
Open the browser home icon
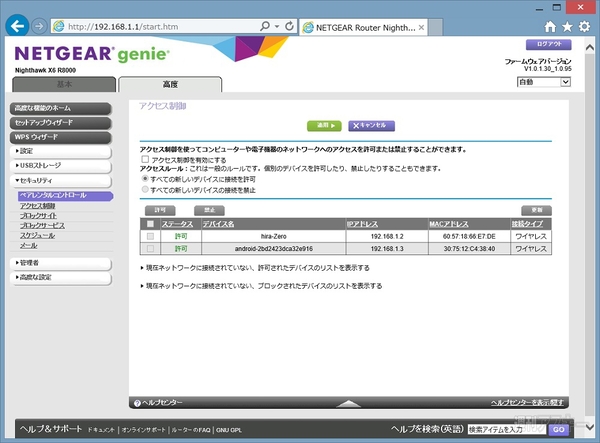pos(550,25)
